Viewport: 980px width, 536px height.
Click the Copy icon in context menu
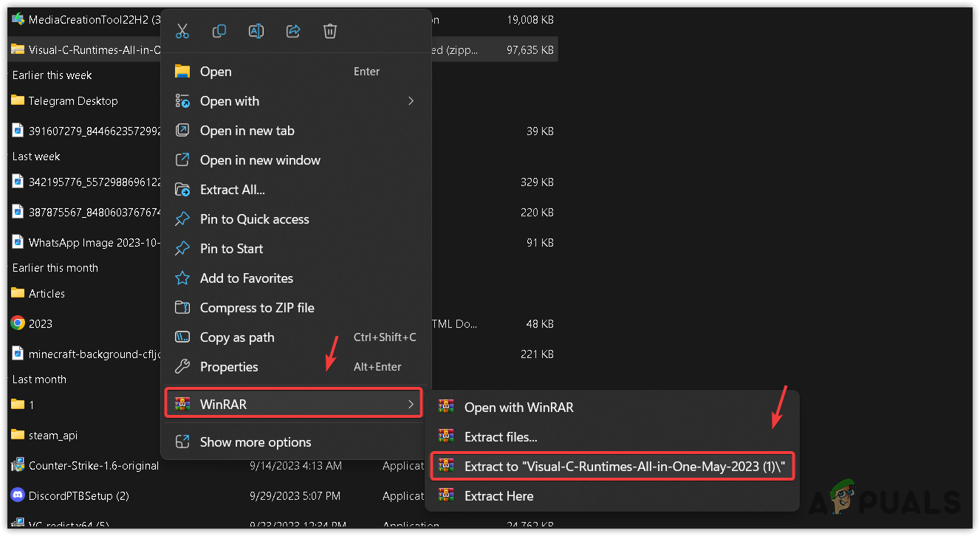point(219,31)
